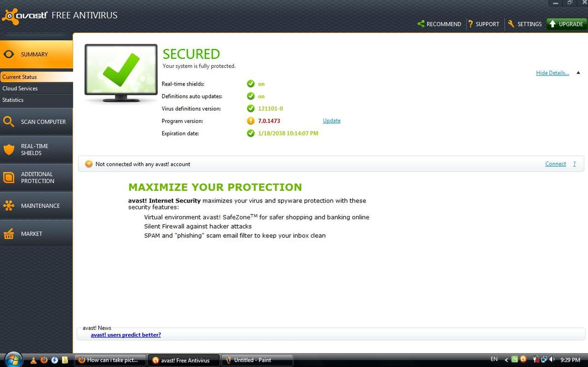Collapse details using the triangle arrow

578,73
